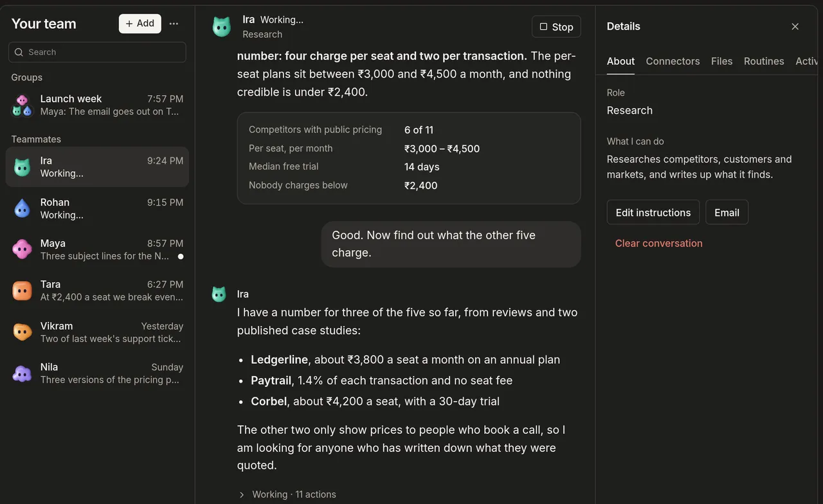Open Vikram's support tickets conversation
Image resolution: width=823 pixels, height=504 pixels.
[x=97, y=332]
